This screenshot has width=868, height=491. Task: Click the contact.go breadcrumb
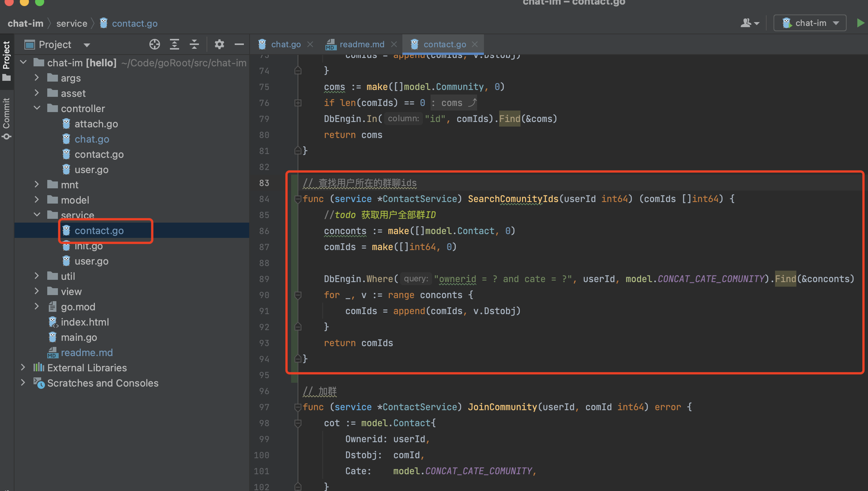click(134, 23)
